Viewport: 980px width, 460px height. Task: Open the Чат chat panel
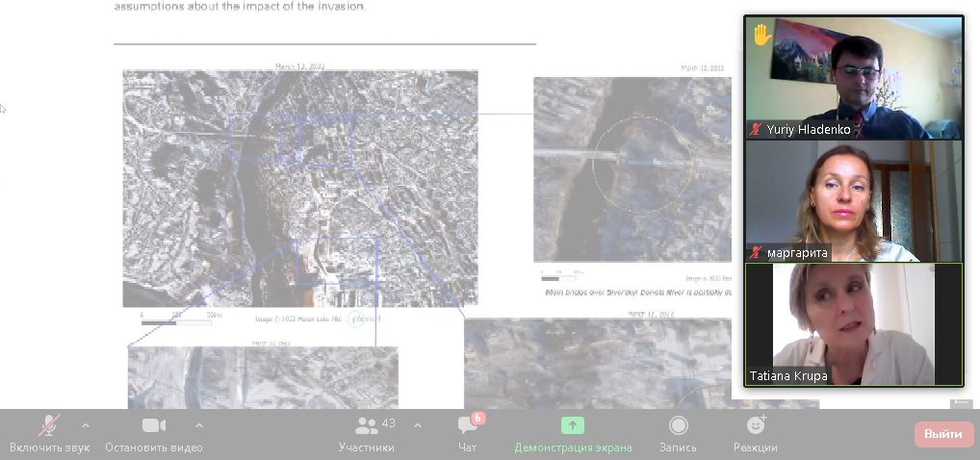pyautogui.click(x=468, y=434)
